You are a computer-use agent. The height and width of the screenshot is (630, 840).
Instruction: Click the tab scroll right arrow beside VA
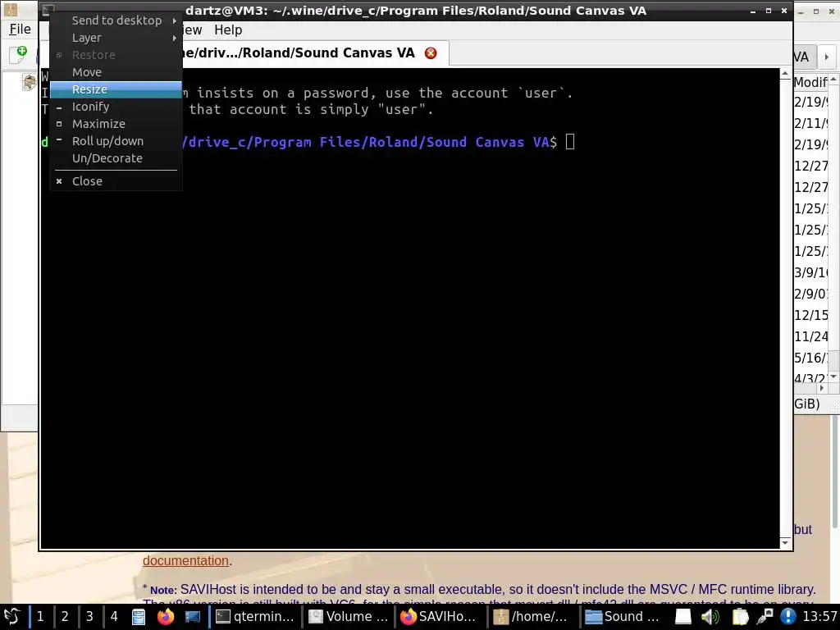tap(827, 57)
